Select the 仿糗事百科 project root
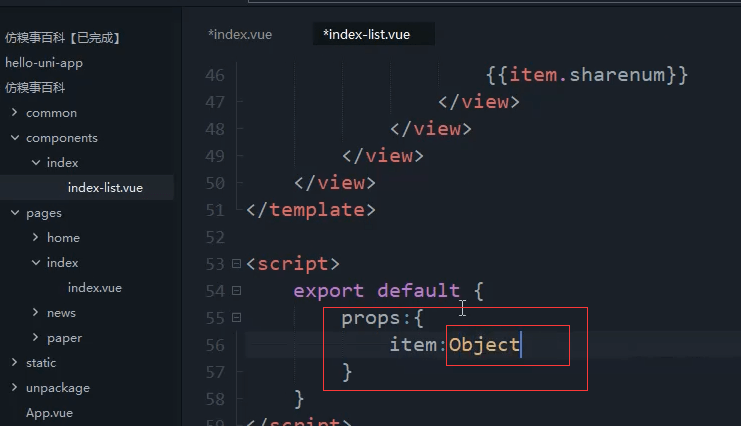 pyautogui.click(x=35, y=88)
